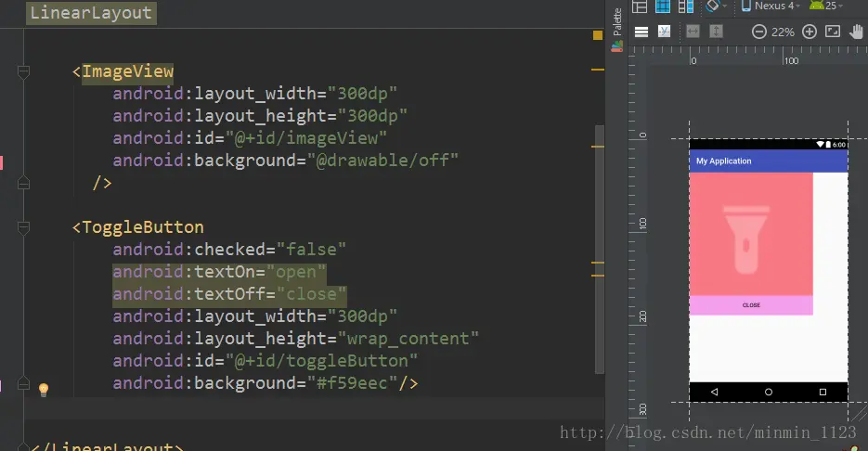Click the vertical expand height icon
Viewport: 868px width, 451px height.
[716, 32]
